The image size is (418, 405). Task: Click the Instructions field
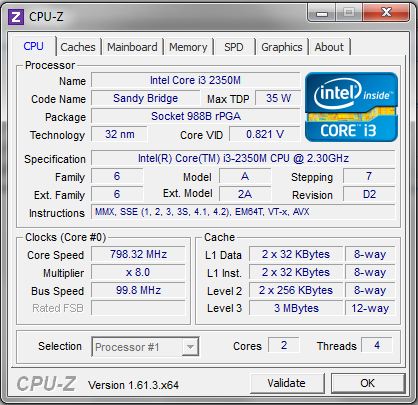point(243,212)
